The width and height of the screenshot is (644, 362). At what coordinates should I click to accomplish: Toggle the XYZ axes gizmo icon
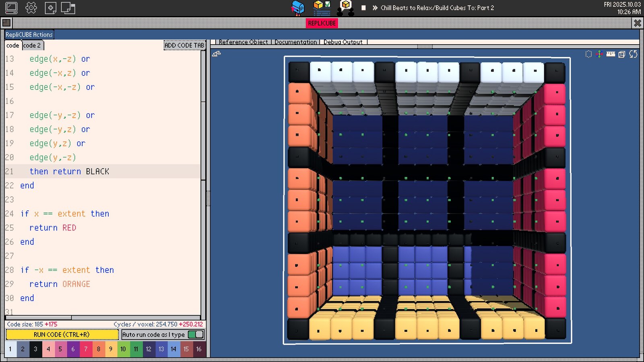(x=599, y=54)
